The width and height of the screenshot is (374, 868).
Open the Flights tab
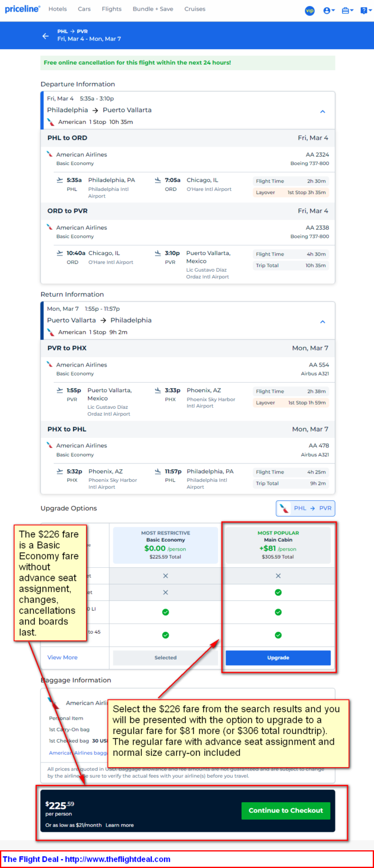(112, 9)
